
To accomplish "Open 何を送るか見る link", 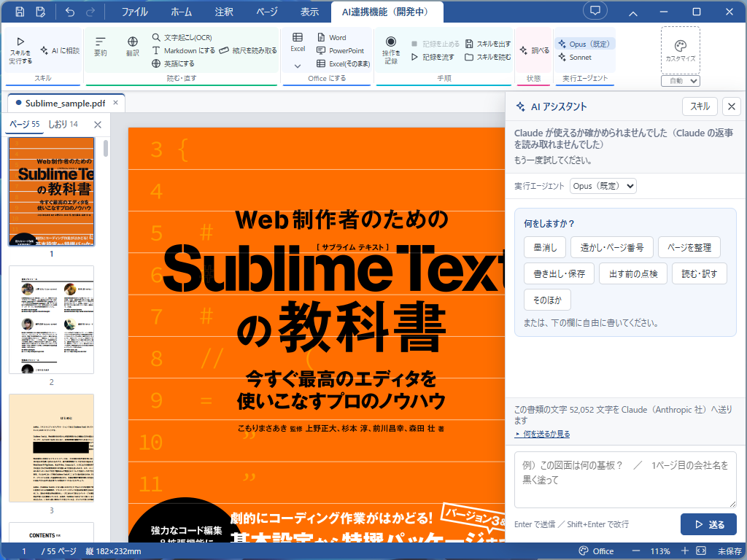I will point(542,434).
